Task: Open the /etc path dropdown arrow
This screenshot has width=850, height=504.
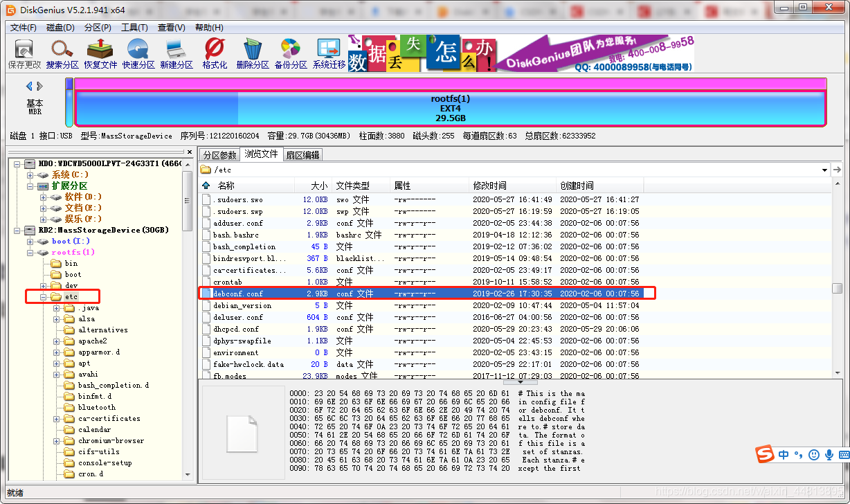Action: tap(824, 170)
